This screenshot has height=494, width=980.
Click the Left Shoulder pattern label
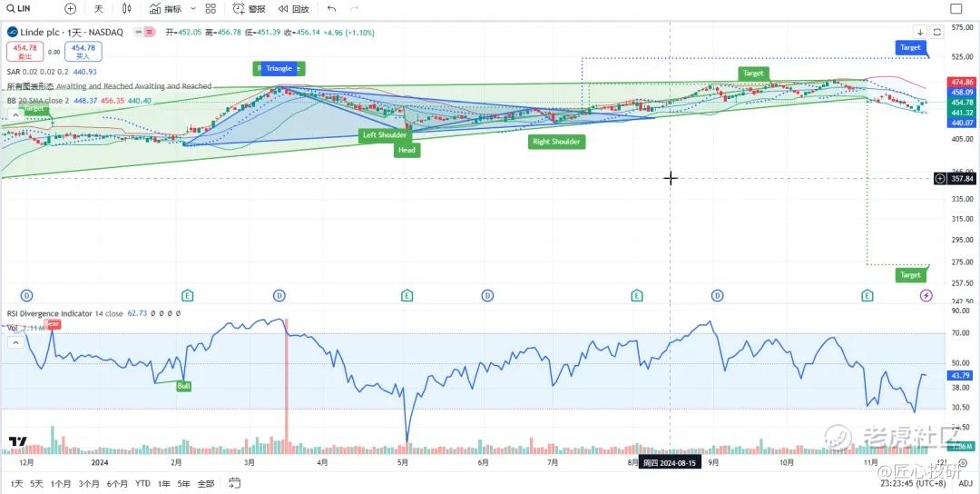385,134
